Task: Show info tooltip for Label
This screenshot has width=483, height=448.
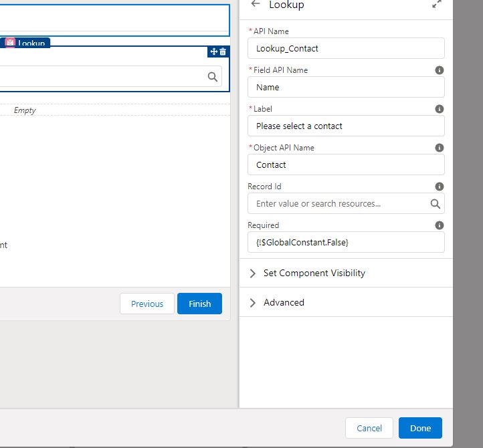Action: click(x=440, y=109)
